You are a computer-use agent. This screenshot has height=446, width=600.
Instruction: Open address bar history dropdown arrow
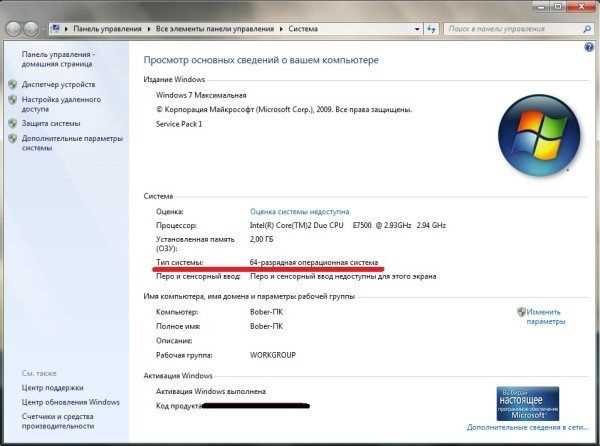(417, 29)
